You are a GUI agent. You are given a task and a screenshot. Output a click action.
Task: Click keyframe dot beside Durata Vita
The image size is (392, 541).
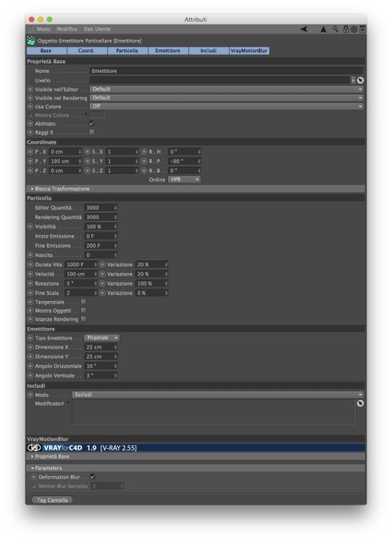click(x=30, y=265)
